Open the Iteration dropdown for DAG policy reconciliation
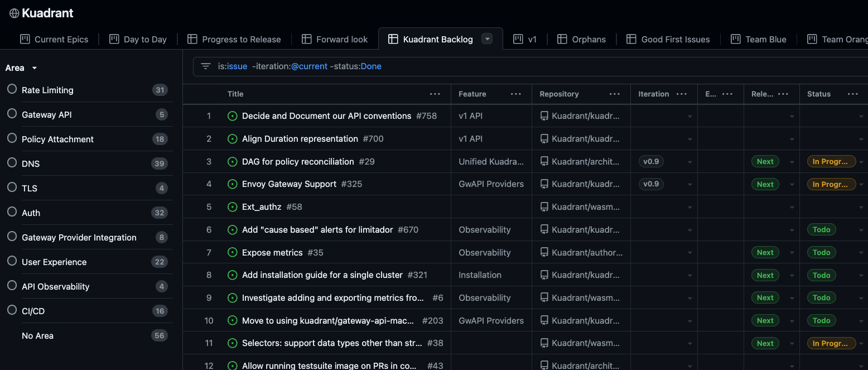The image size is (868, 370). [x=689, y=162]
